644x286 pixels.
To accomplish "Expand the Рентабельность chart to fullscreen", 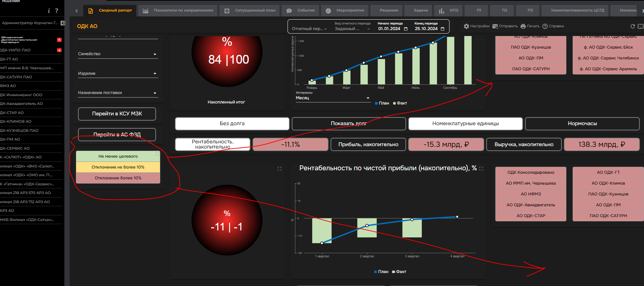I will tap(481, 169).
